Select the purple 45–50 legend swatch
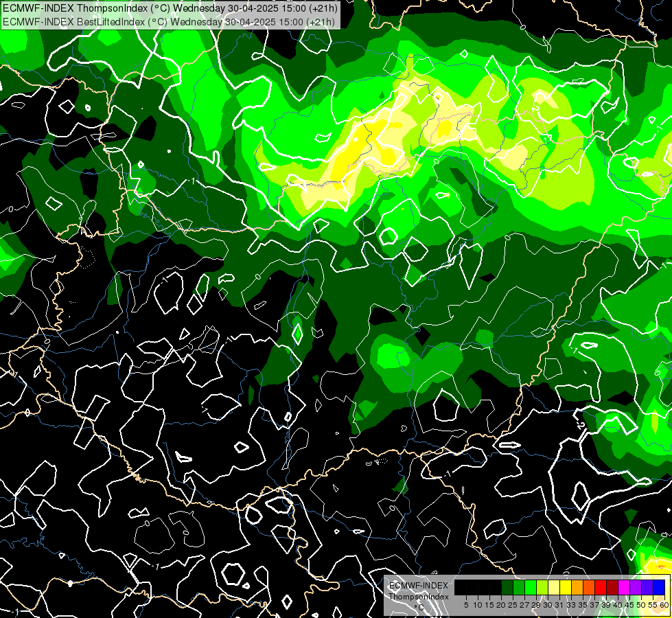Screen dimensions: 672x618 click(x=636, y=588)
